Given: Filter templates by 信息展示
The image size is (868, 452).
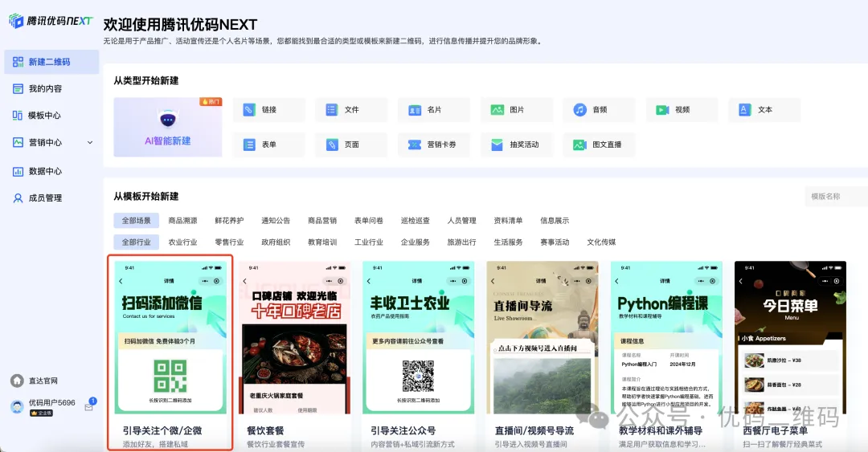Looking at the screenshot, I should 555,220.
